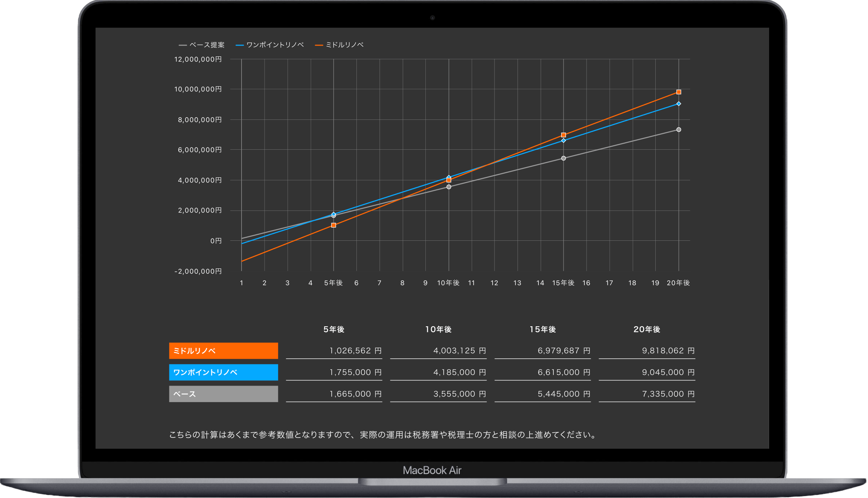Click ベース 15年後 value 5,445,000 円

coord(563,394)
